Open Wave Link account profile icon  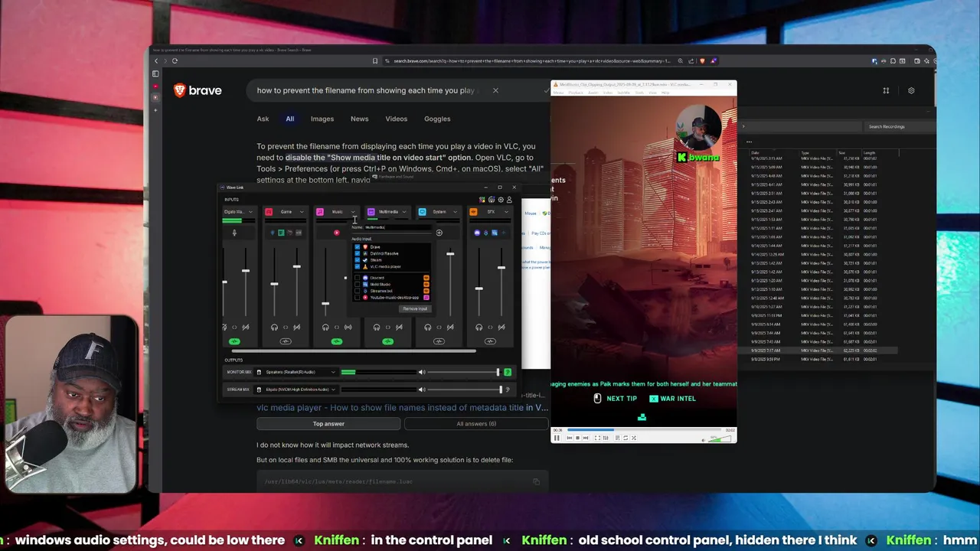pyautogui.click(x=509, y=200)
